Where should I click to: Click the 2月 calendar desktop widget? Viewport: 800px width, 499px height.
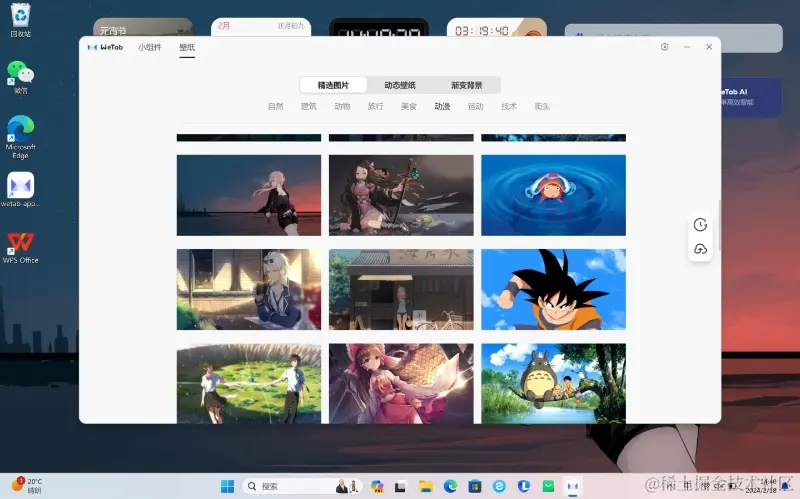pos(261,28)
